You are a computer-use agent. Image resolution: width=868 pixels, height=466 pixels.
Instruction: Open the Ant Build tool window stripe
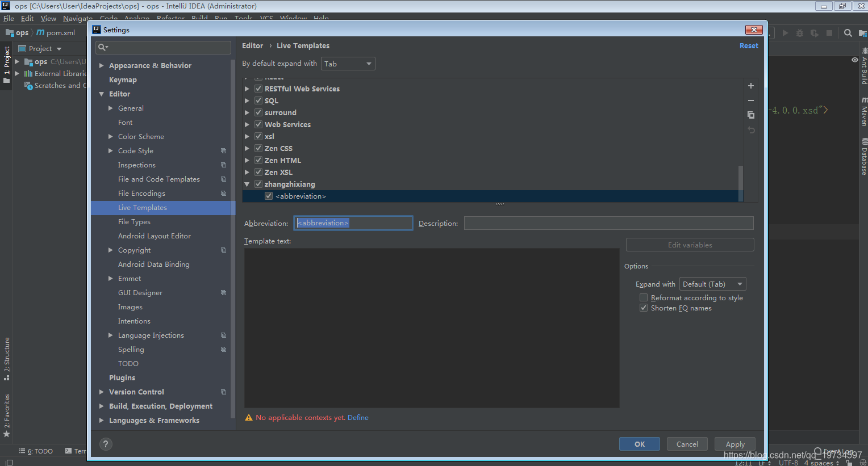tap(864, 66)
